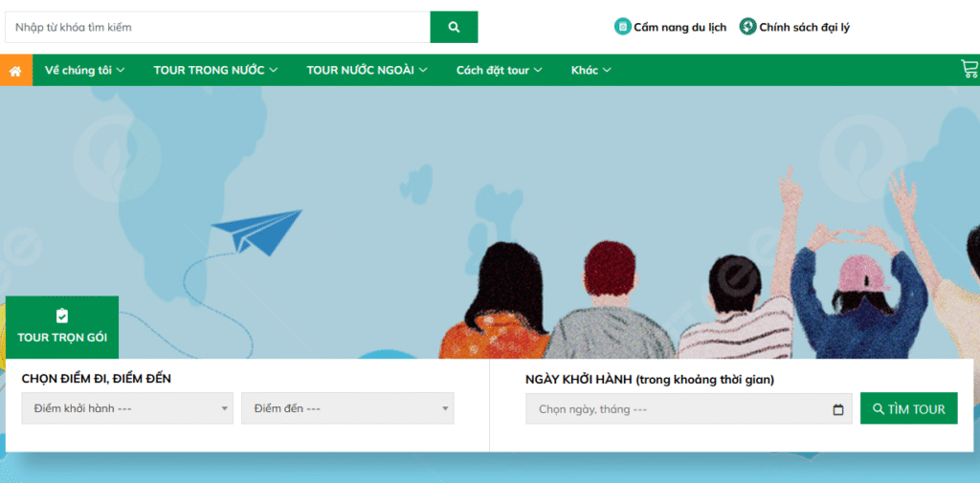This screenshot has width=980, height=483.
Task: Select the TOUR TRỌN GÓI tab
Action: [x=62, y=337]
